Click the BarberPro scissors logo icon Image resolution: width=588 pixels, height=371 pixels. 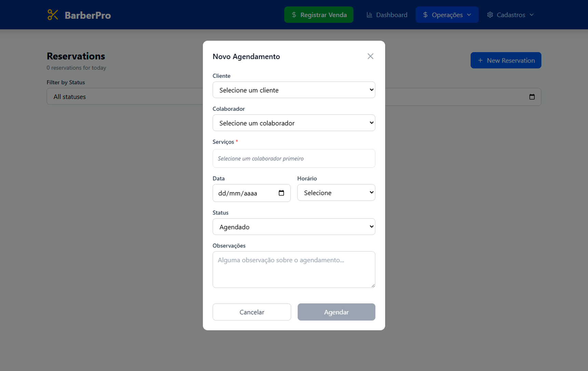53,15
